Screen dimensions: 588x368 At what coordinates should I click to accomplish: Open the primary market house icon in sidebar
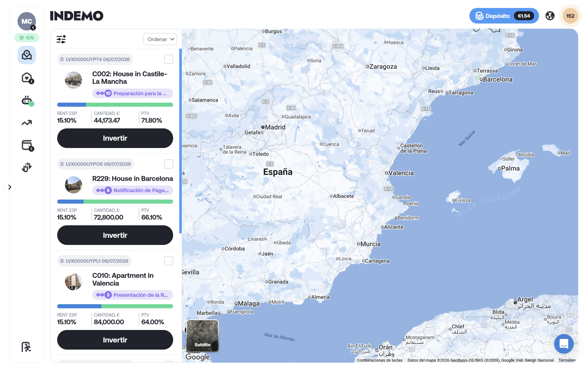coord(27,55)
